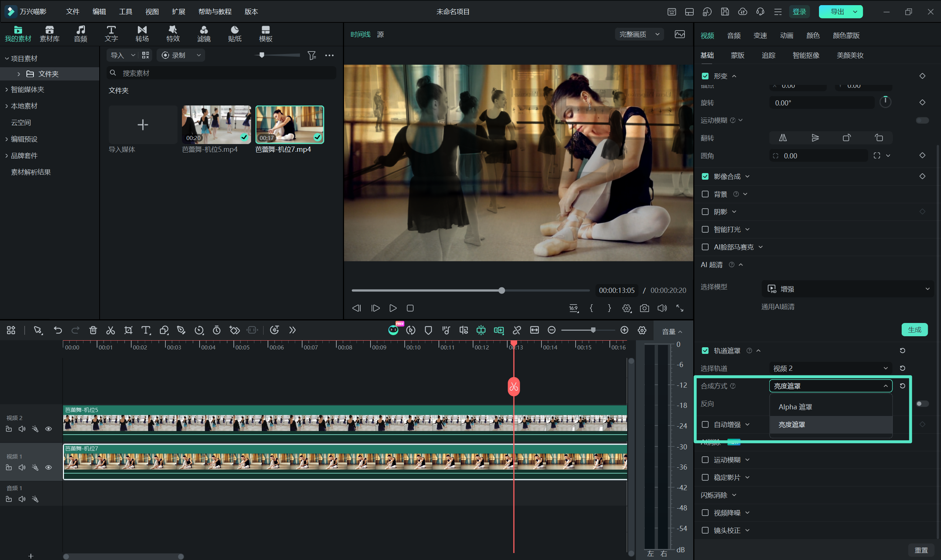Click the split scissors tool in timeline toolbar
The height and width of the screenshot is (560, 941).
(110, 330)
